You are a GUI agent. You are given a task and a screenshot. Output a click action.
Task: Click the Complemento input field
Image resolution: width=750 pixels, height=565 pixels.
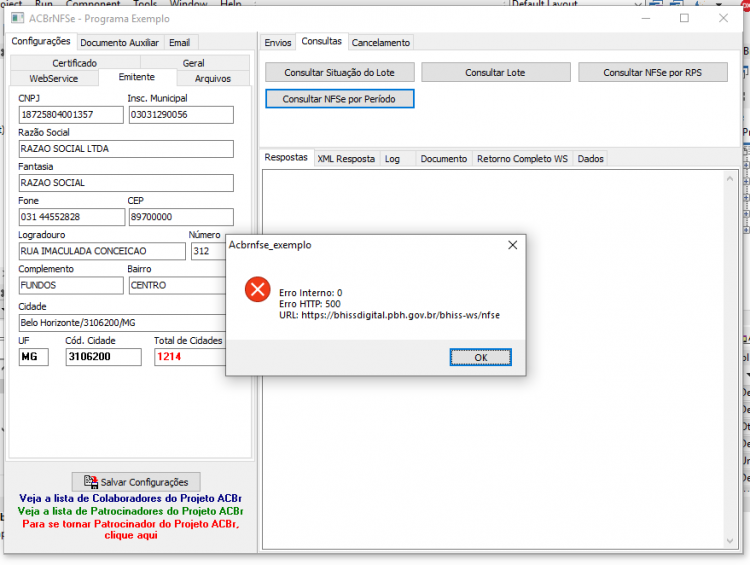click(x=71, y=285)
